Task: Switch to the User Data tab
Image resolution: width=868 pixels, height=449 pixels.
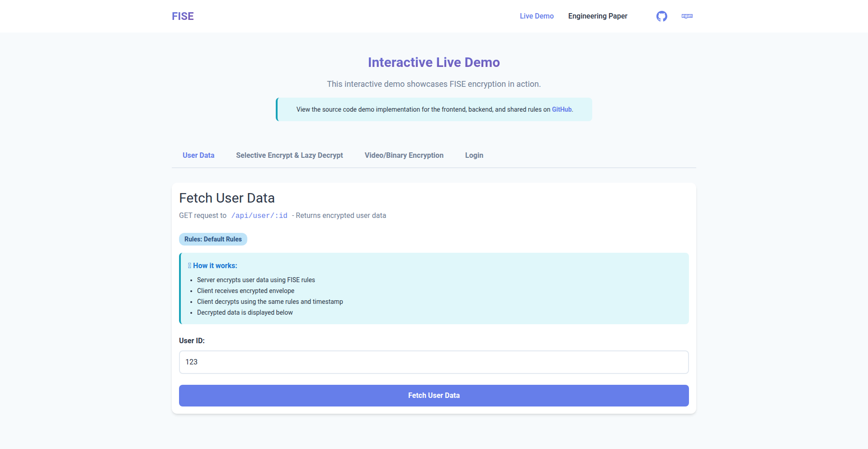Action: click(x=198, y=155)
